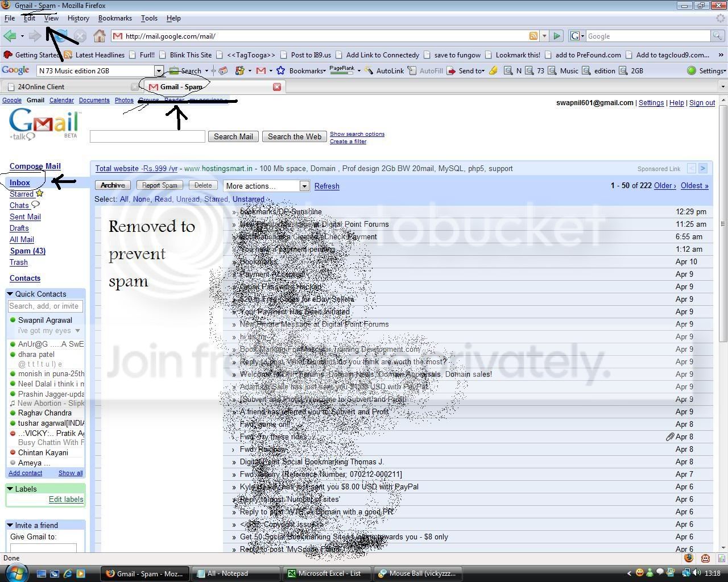Click the green Back arrow button

click(10, 36)
